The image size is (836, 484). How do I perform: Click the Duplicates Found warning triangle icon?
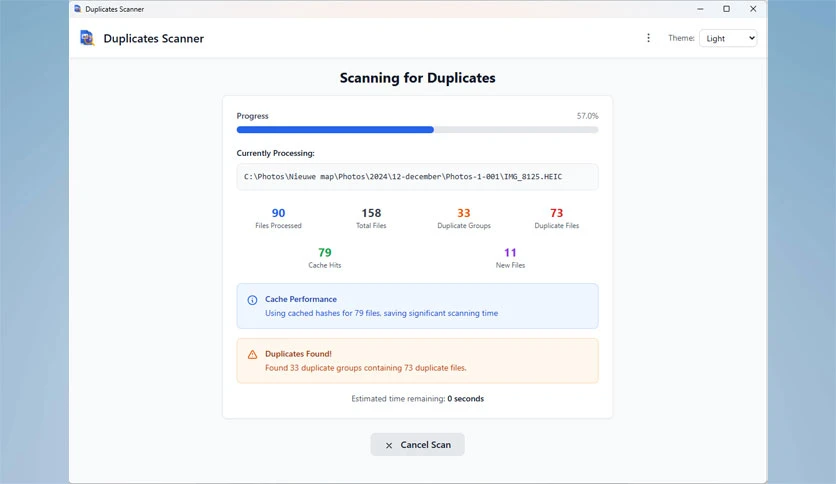click(x=252, y=354)
